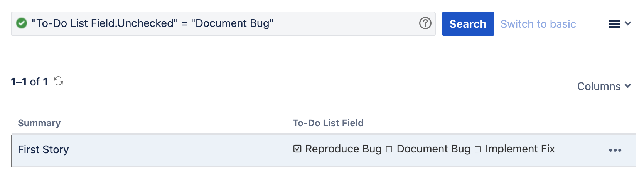Open the JQL syntax help icon

(x=425, y=23)
